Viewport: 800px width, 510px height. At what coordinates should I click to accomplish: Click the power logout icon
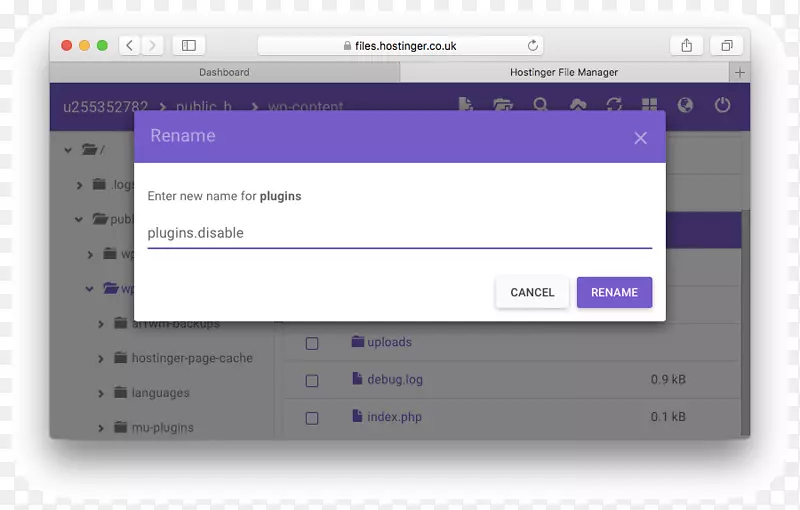[x=722, y=105]
